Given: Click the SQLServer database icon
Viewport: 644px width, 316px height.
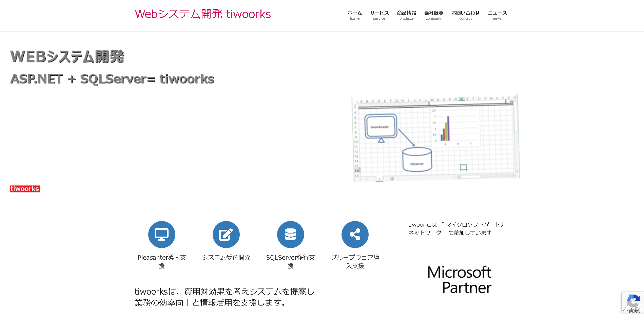Looking at the screenshot, I should [x=290, y=235].
